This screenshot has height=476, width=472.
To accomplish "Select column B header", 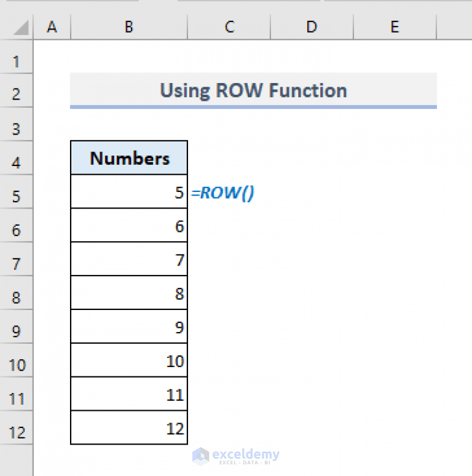I will [129, 26].
